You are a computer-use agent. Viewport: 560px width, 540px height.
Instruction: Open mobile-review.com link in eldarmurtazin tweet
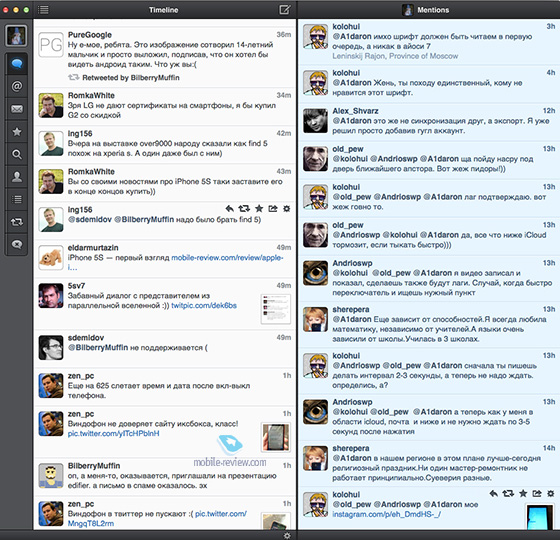(227, 258)
